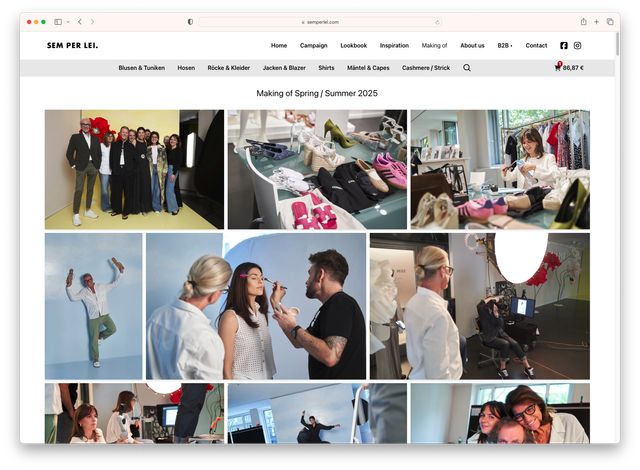Open the shopping cart icon
This screenshot has width=640, height=470.
coord(558,68)
